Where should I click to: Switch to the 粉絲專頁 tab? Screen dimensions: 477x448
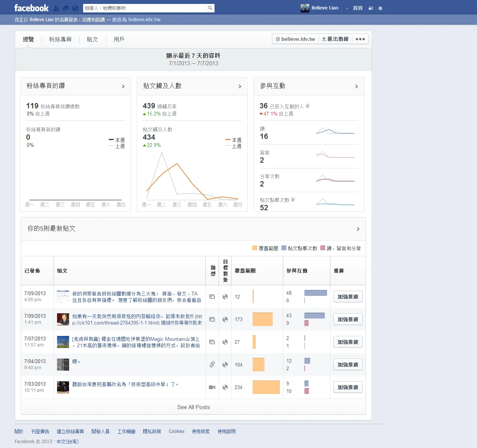pos(60,39)
